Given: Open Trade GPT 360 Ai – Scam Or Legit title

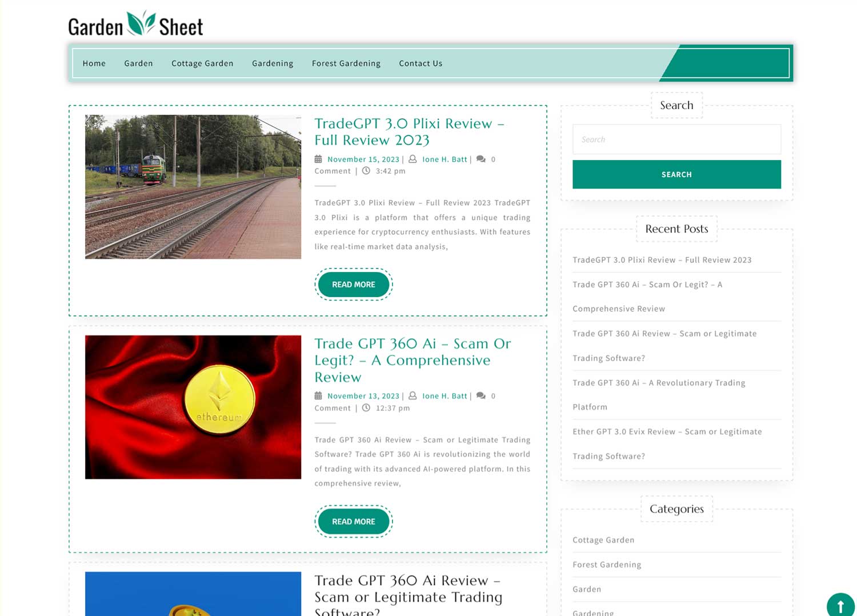Looking at the screenshot, I should pyautogui.click(x=413, y=360).
